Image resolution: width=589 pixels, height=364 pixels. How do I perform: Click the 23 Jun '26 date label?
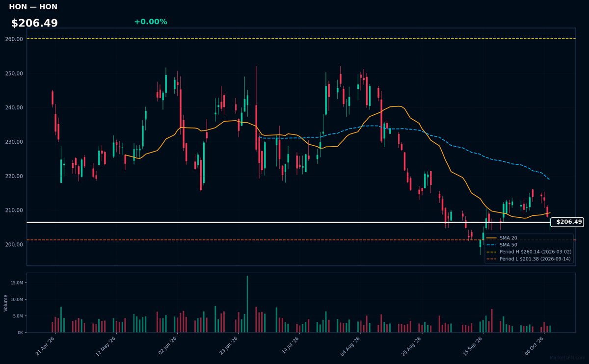coord(228,346)
